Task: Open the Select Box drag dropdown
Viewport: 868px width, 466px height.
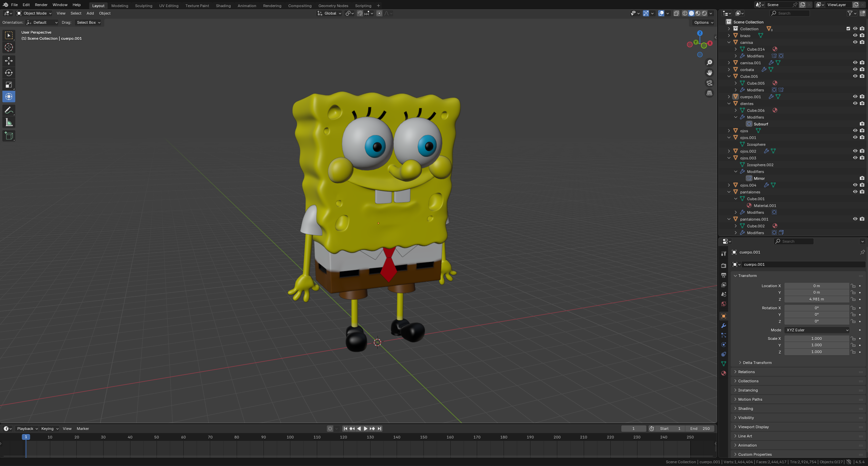Action: click(x=88, y=22)
